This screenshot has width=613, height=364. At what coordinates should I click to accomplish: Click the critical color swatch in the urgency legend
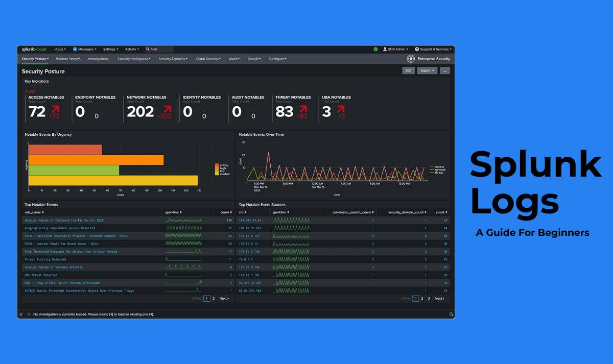[x=217, y=164]
